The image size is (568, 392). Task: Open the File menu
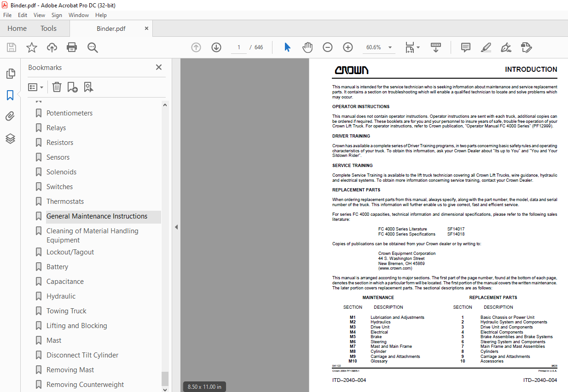pyautogui.click(x=7, y=15)
